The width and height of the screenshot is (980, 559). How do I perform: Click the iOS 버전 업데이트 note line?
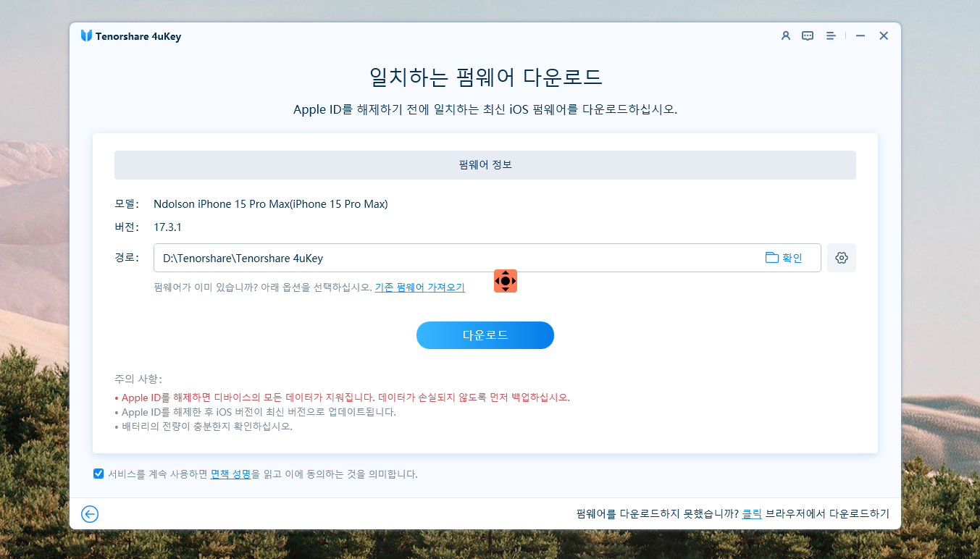click(256, 412)
